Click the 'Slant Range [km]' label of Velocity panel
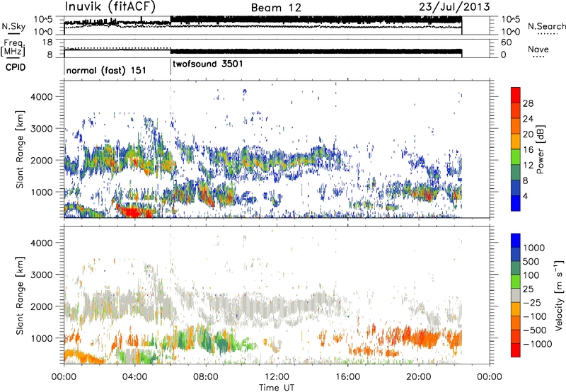The image size is (566, 392). coord(20,295)
